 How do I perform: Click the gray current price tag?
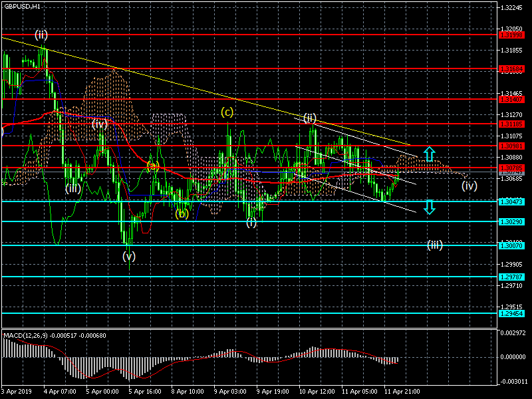(512, 172)
